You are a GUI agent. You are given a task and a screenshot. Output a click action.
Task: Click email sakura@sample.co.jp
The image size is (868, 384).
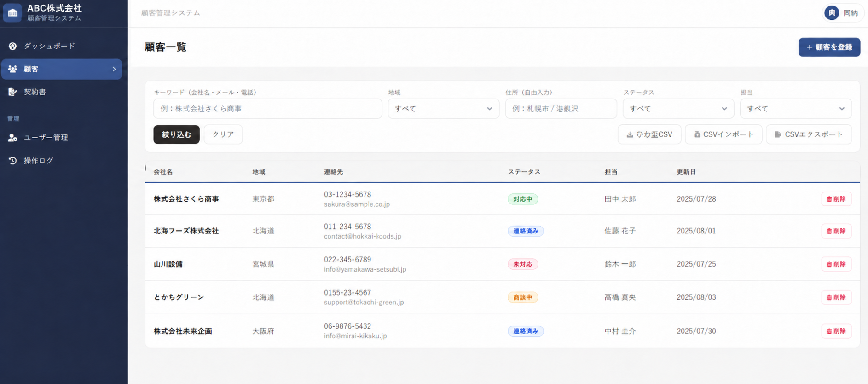tap(357, 204)
